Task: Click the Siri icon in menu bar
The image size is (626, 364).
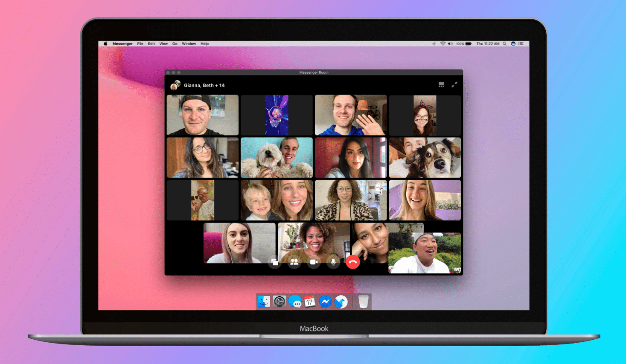Action: coord(513,43)
